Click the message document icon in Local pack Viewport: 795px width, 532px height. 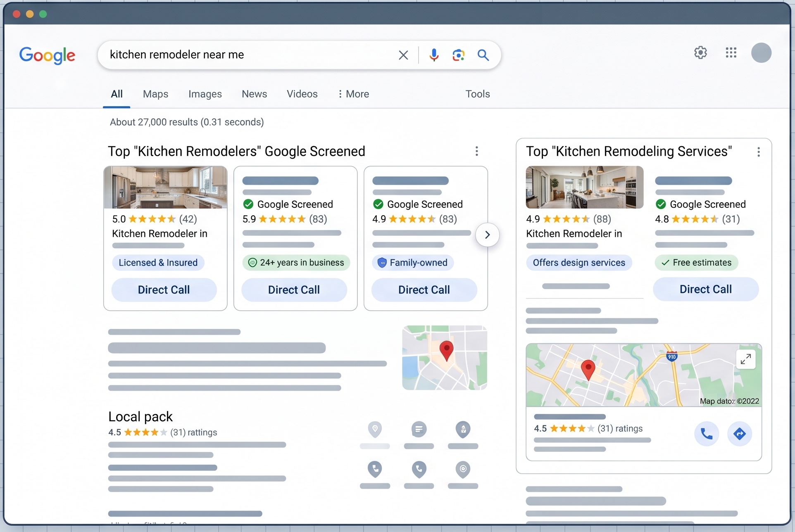(x=419, y=430)
